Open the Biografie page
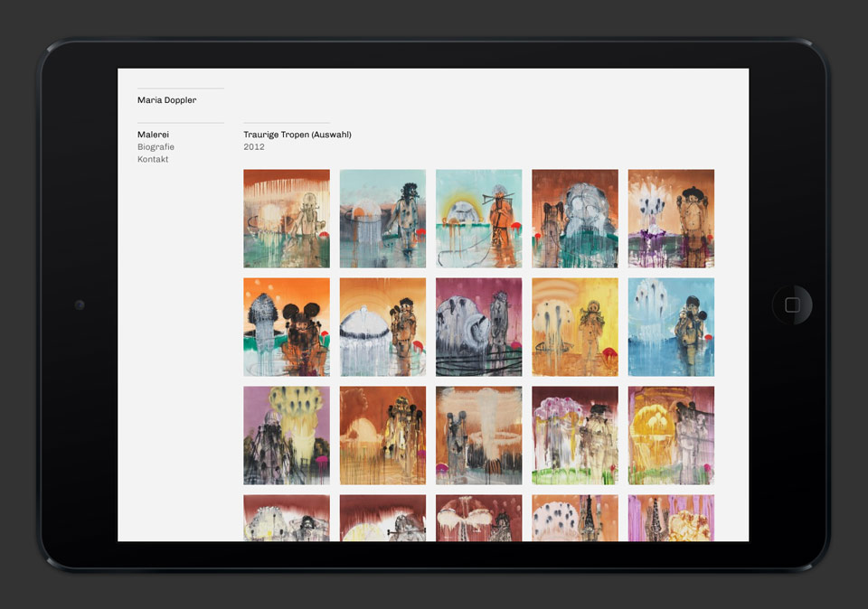 pyautogui.click(x=156, y=146)
